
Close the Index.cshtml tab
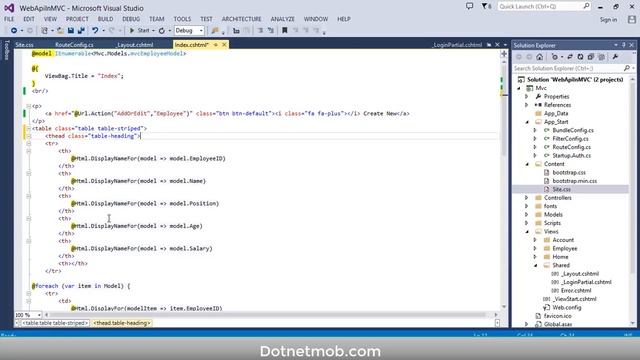coord(224,45)
